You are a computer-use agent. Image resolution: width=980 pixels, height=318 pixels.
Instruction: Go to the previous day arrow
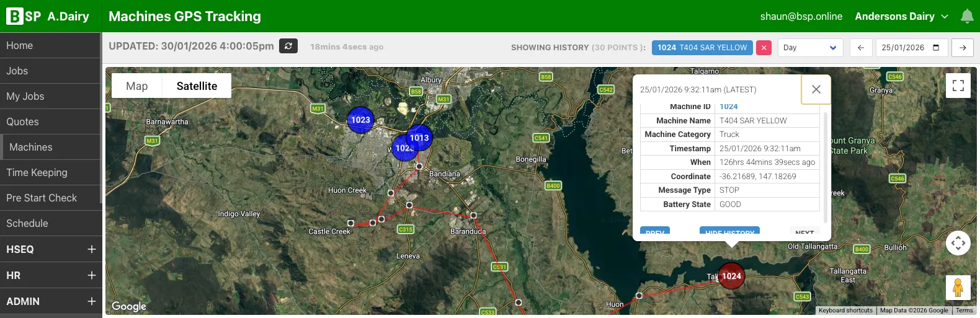point(861,48)
